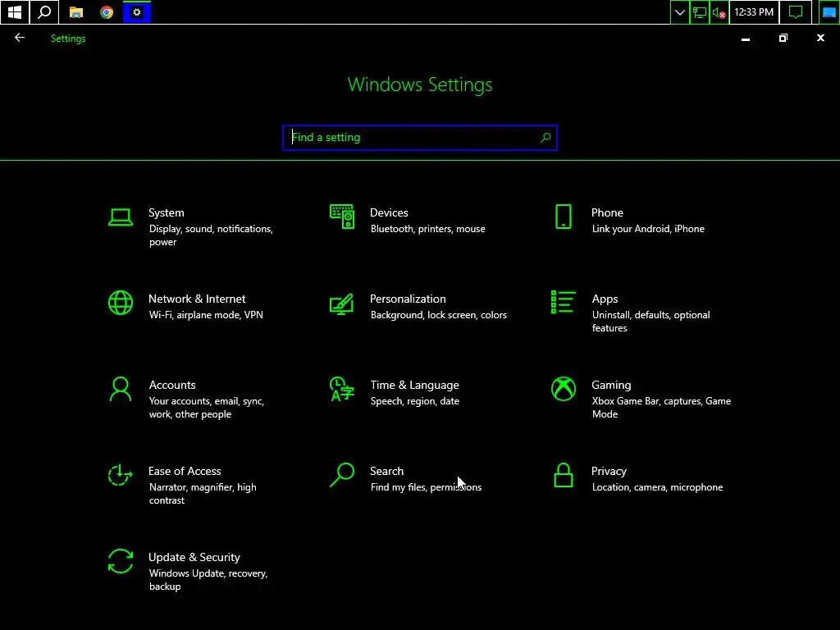Click 'Link your Android, iPhone' text

click(648, 229)
